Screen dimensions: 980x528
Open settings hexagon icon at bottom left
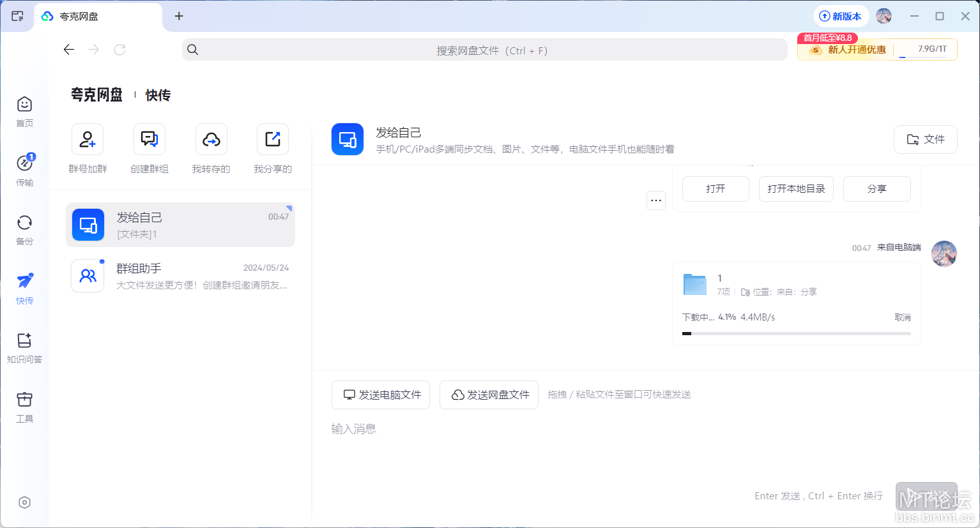pyautogui.click(x=24, y=502)
